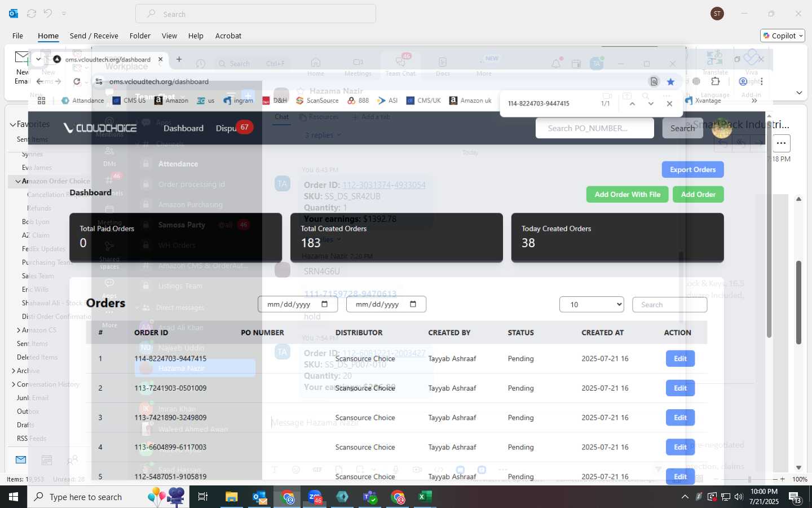Click the Cloudchoice logo
812x508 pixels.
click(x=100, y=128)
